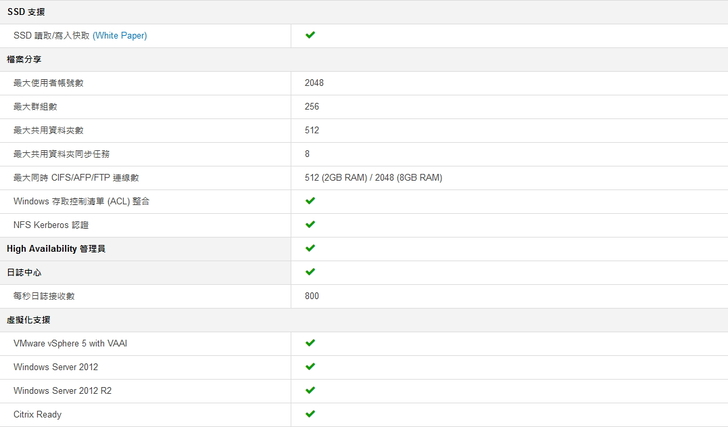The height and width of the screenshot is (427, 728).
Task: Open the White Paper link
Action: (x=119, y=36)
